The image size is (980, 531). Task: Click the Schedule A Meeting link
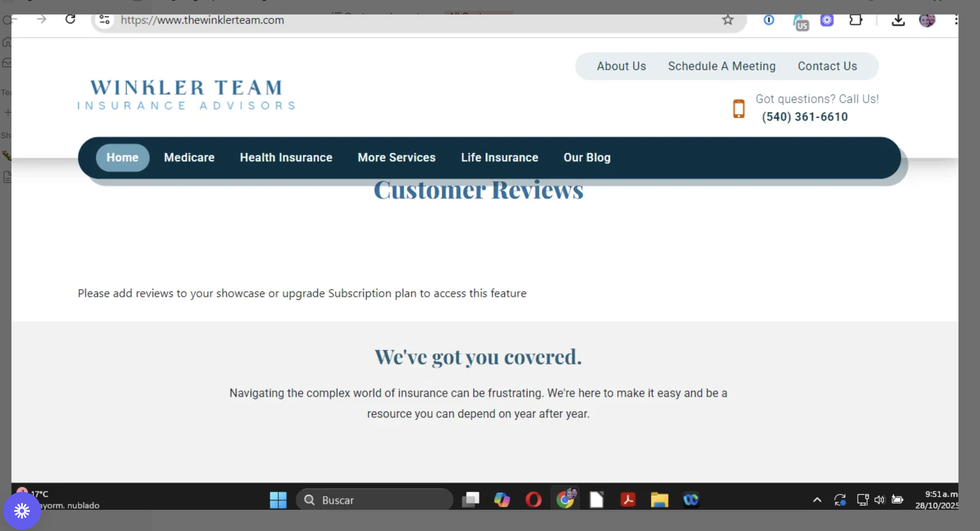[x=722, y=66]
